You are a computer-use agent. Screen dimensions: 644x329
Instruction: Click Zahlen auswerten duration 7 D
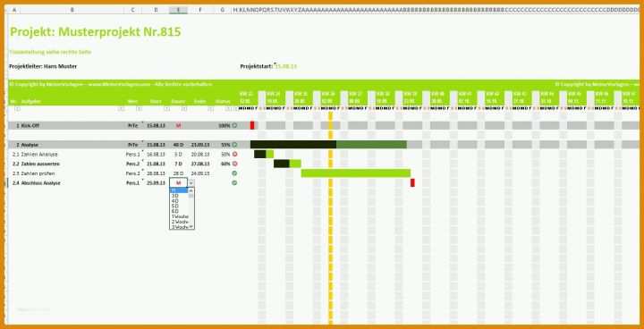(x=178, y=164)
